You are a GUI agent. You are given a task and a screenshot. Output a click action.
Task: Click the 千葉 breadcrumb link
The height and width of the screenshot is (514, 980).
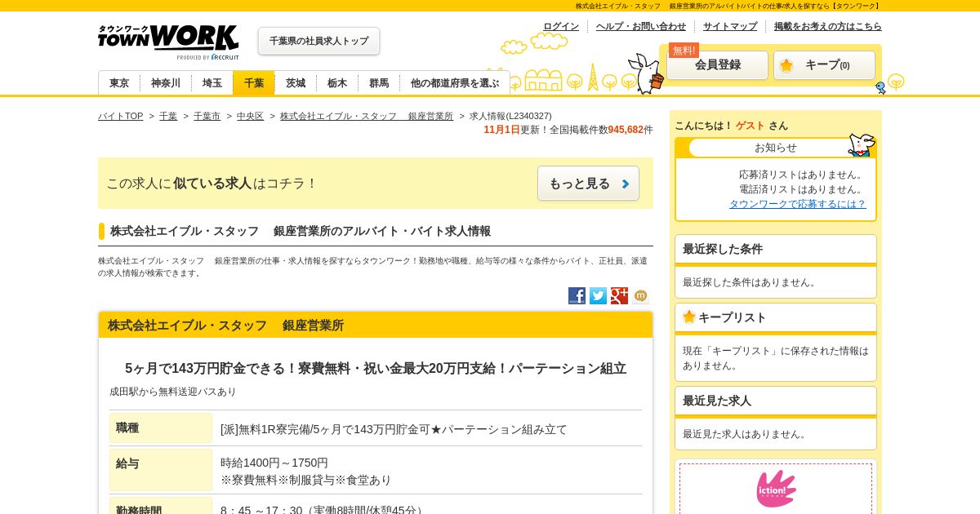[168, 116]
